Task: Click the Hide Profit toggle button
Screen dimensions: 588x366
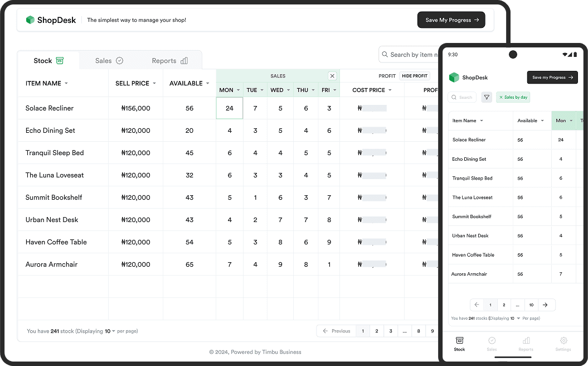Action: pyautogui.click(x=415, y=76)
